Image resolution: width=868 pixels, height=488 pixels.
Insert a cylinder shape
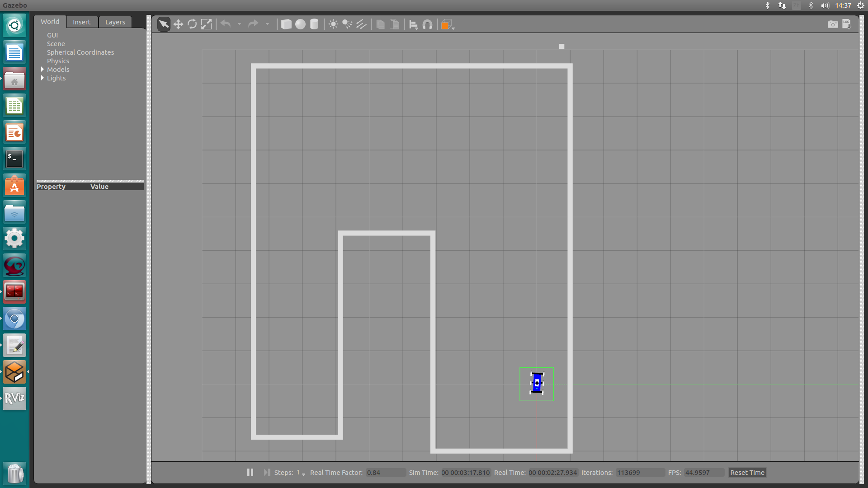(314, 24)
